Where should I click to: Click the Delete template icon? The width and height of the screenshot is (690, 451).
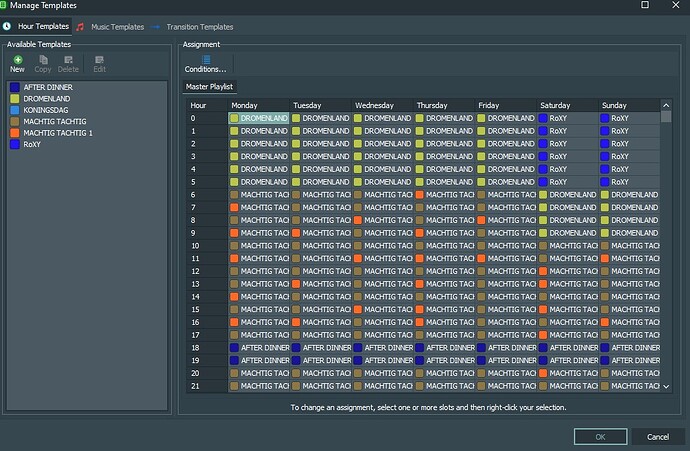click(68, 60)
